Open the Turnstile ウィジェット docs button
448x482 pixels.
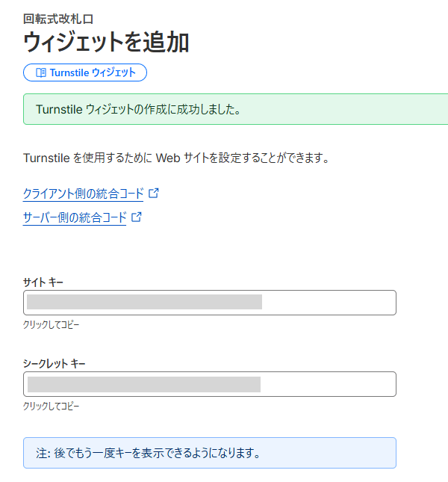point(85,72)
